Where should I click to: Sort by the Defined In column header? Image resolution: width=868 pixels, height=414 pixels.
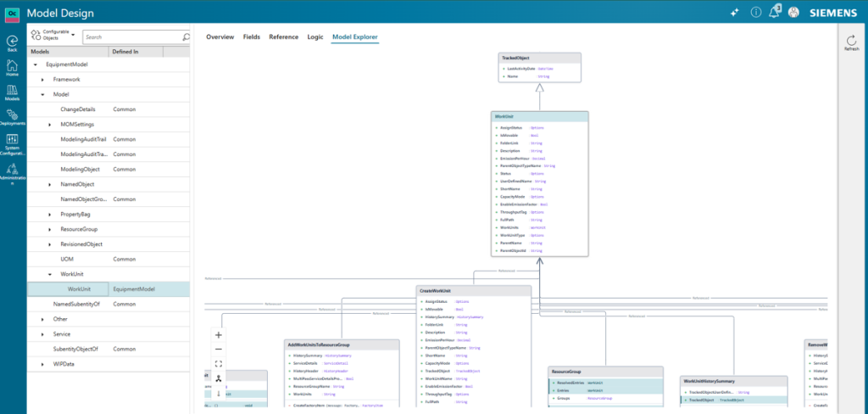(136, 52)
